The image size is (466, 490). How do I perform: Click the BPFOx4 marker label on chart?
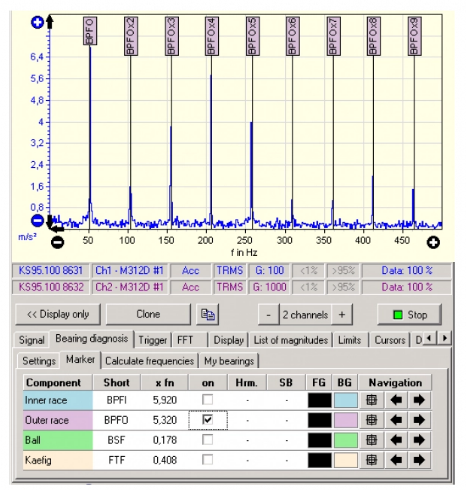point(212,36)
